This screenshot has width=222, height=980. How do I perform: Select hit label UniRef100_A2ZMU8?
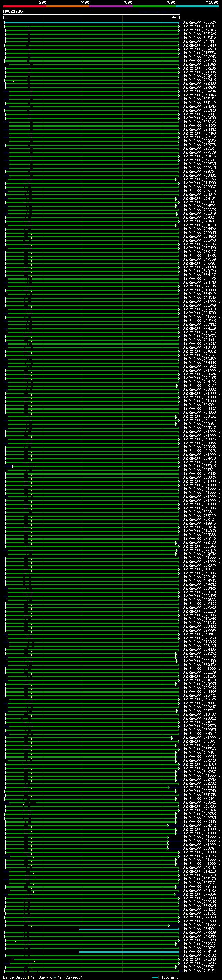[x=199, y=84]
